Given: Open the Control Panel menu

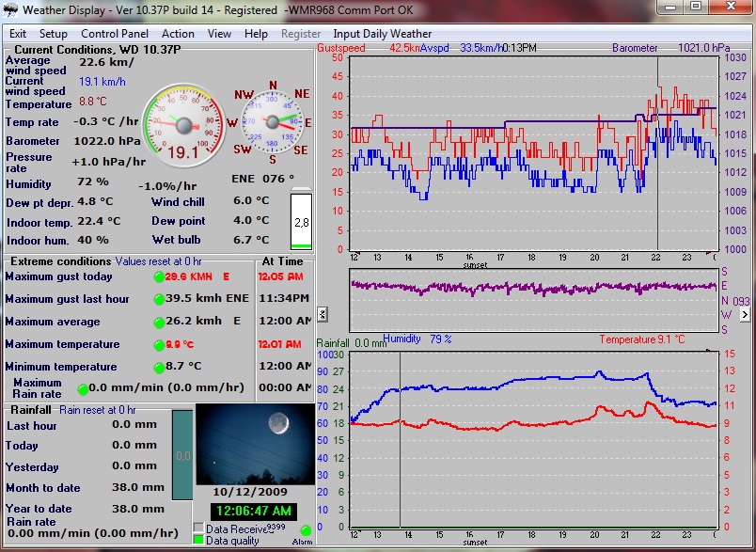Looking at the screenshot, I should click(x=113, y=34).
